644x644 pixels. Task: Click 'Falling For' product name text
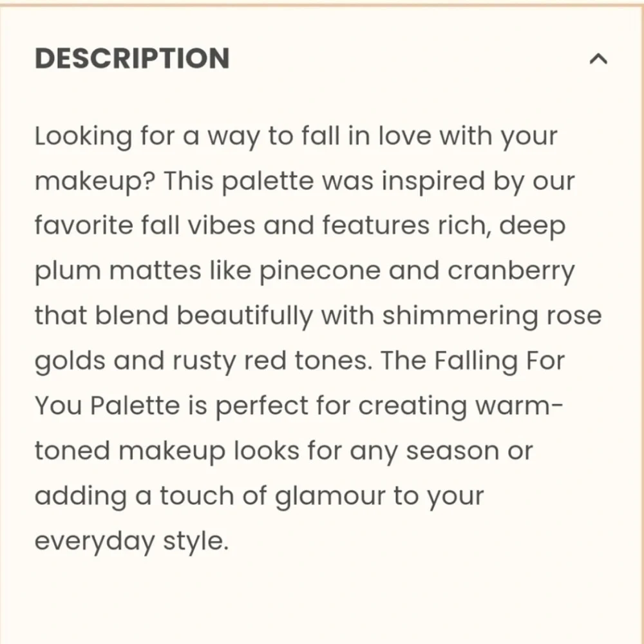(500, 361)
